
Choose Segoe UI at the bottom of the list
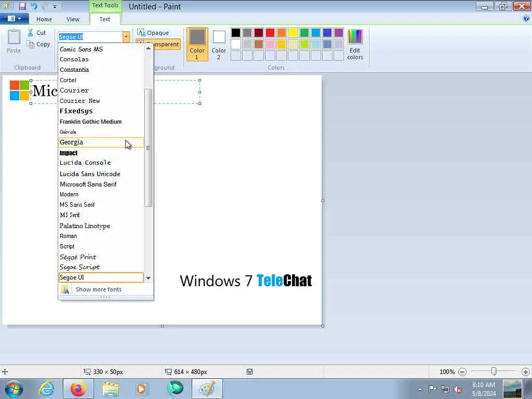(101, 277)
